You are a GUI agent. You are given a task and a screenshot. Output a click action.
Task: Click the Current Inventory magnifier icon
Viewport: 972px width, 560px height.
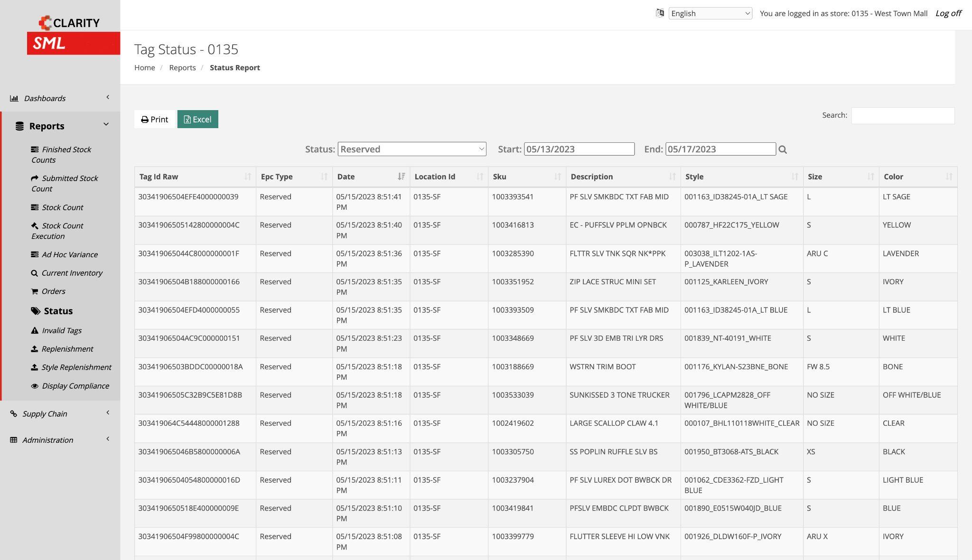(34, 273)
